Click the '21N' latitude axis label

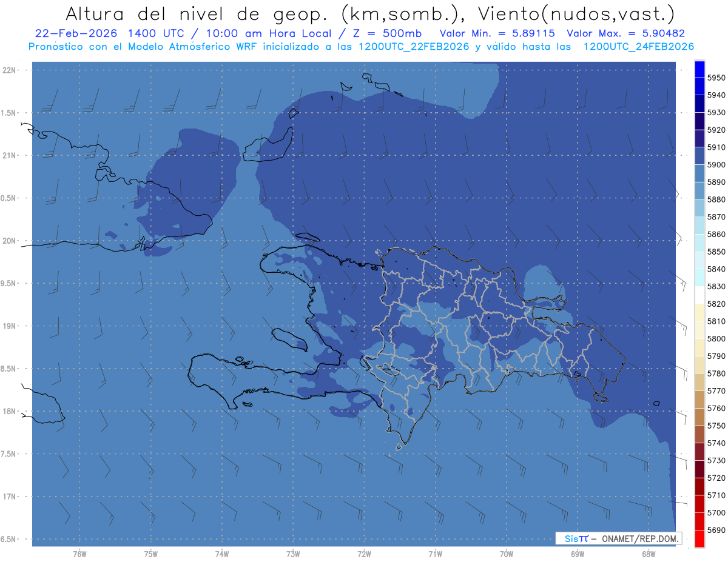tap(9, 155)
